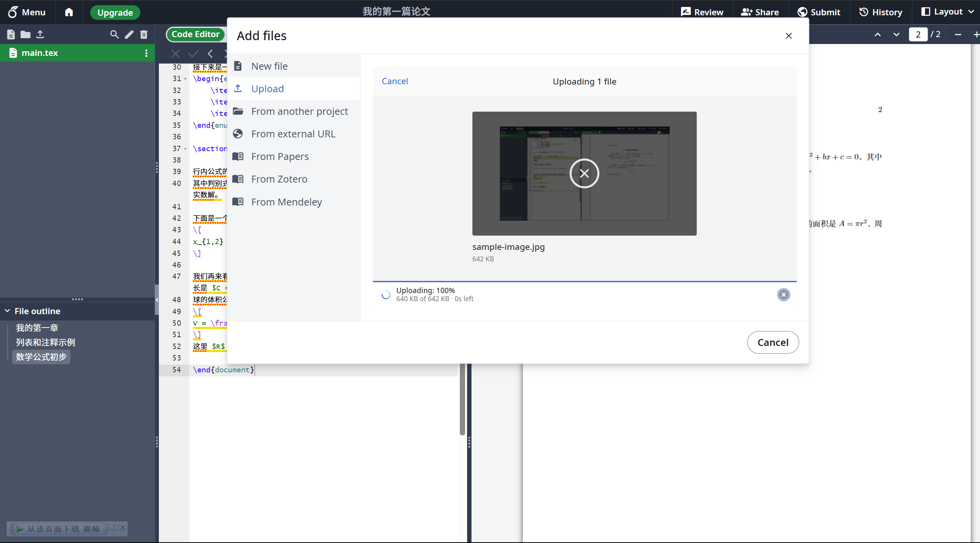Click the rename pencil icon
This screenshot has height=543, width=980.
click(129, 34)
